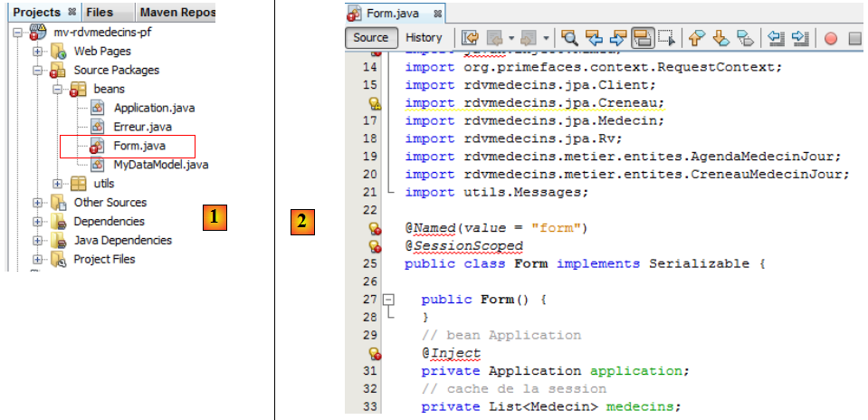Jump to next occurrence using the toolbar arrow
This screenshot has height=420, width=868.
coord(618,38)
